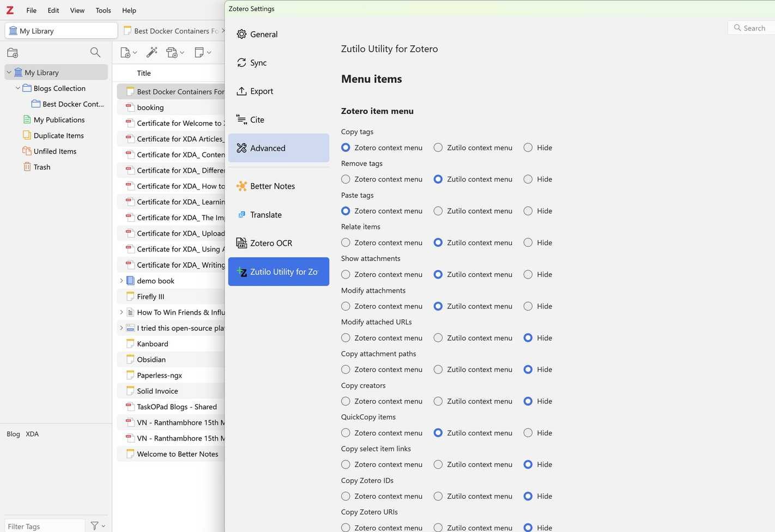Switch to the Sync settings section
Image resolution: width=775 pixels, height=532 pixels.
pyautogui.click(x=258, y=63)
